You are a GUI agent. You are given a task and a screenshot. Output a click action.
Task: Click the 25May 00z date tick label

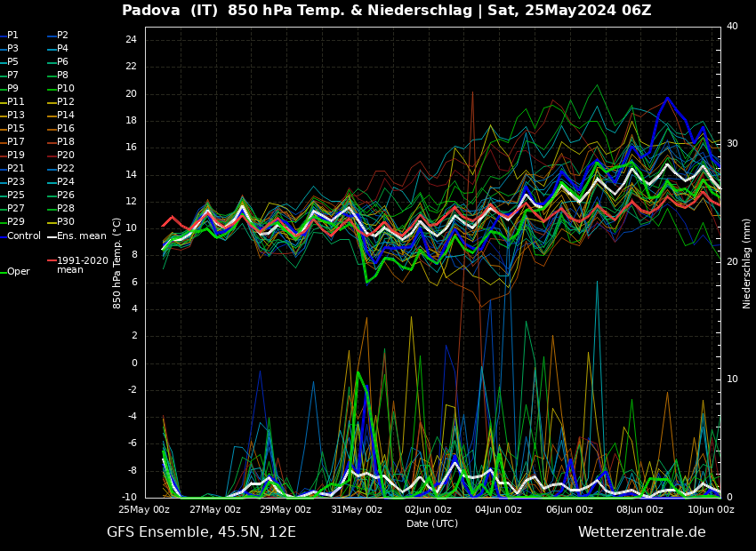click(x=144, y=509)
